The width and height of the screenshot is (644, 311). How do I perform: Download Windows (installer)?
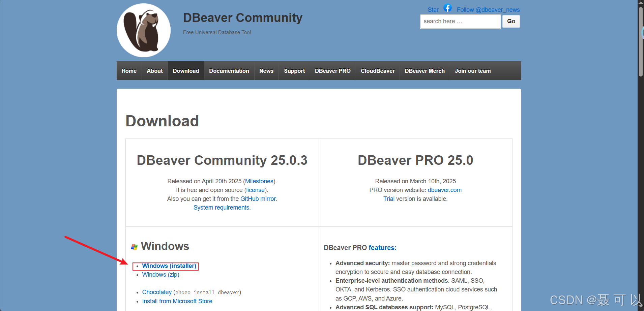(169, 266)
